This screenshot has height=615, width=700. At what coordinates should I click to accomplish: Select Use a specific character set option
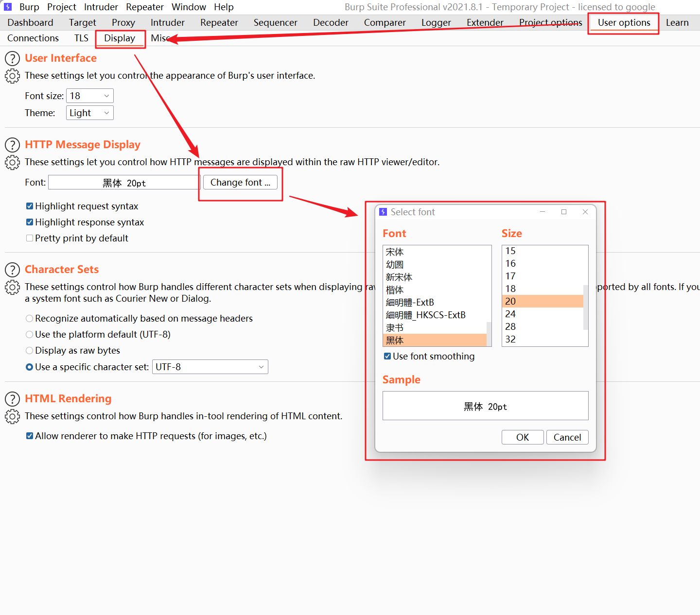pyautogui.click(x=29, y=367)
